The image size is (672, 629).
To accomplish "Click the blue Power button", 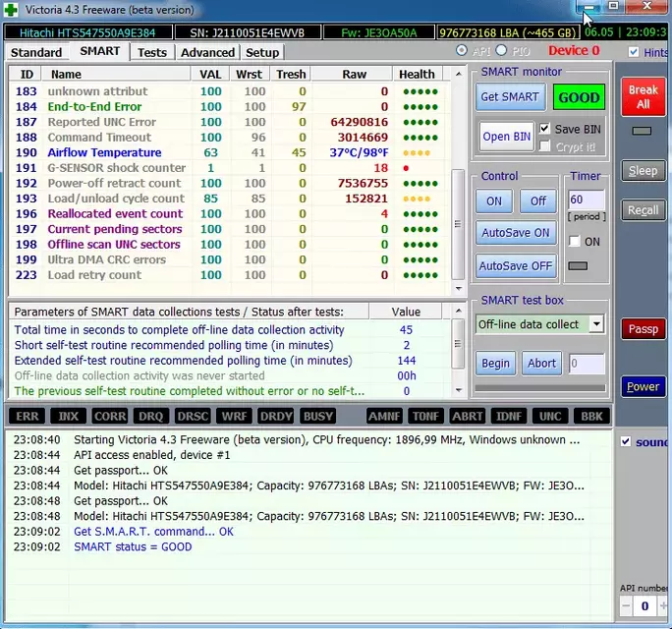I will (643, 387).
